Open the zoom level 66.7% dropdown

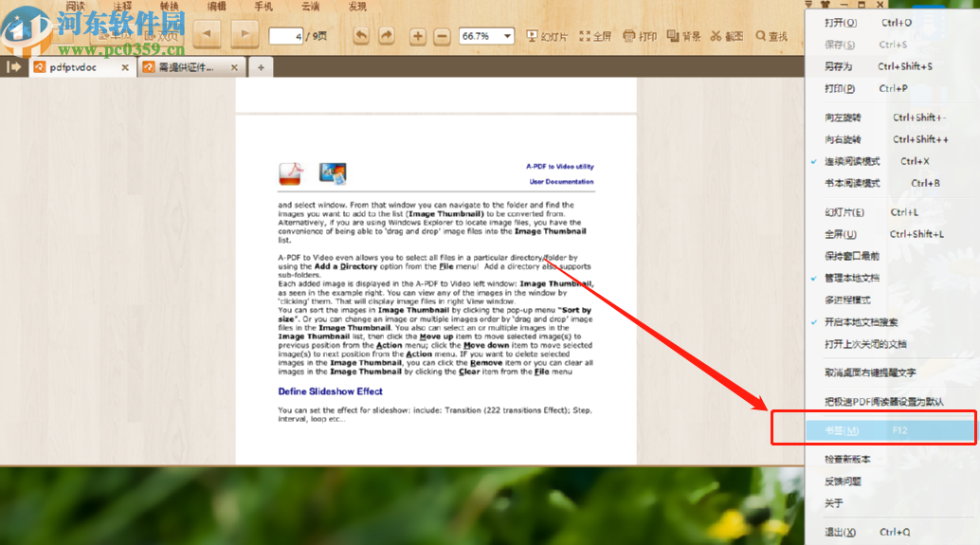pyautogui.click(x=507, y=36)
